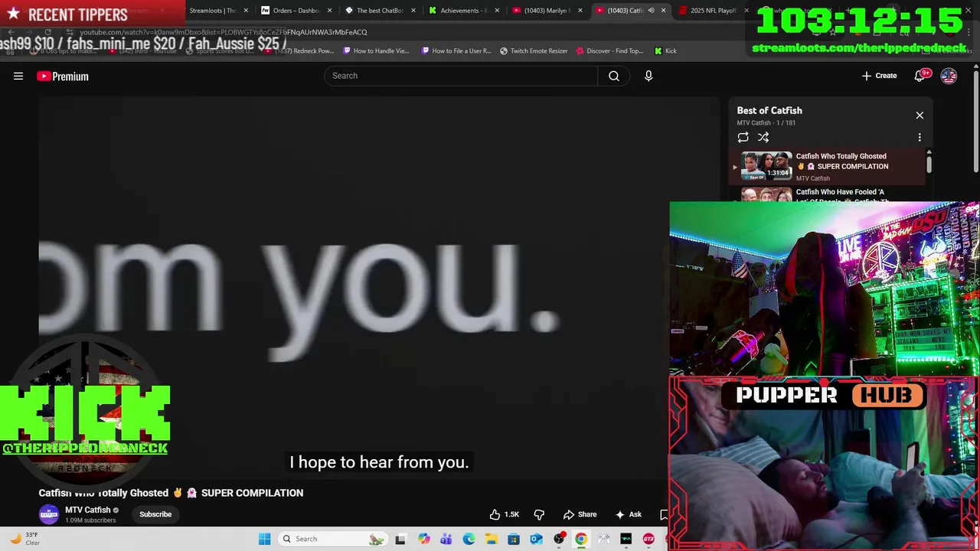This screenshot has width=980, height=551.
Task: Open Google Chrome taskbar icon
Action: click(x=581, y=539)
